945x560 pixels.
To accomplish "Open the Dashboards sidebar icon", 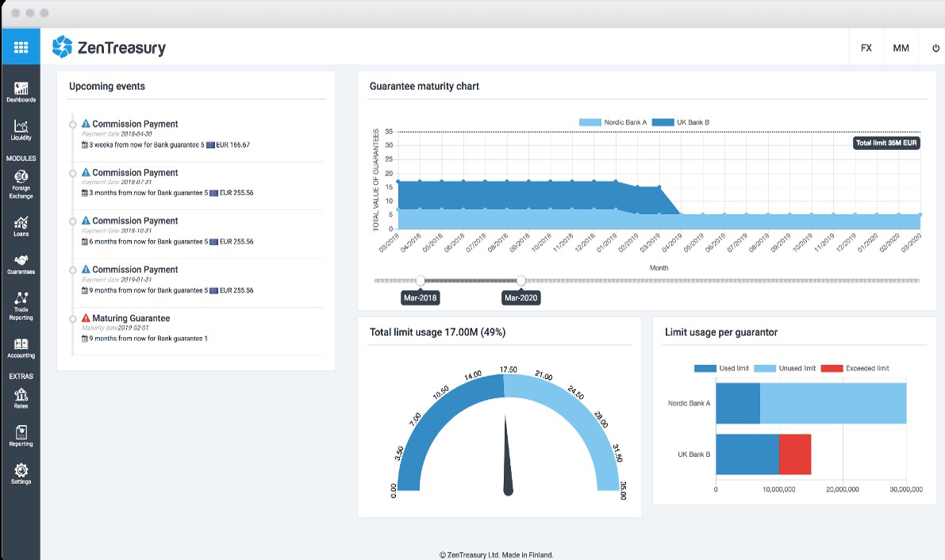I will pos(21,89).
